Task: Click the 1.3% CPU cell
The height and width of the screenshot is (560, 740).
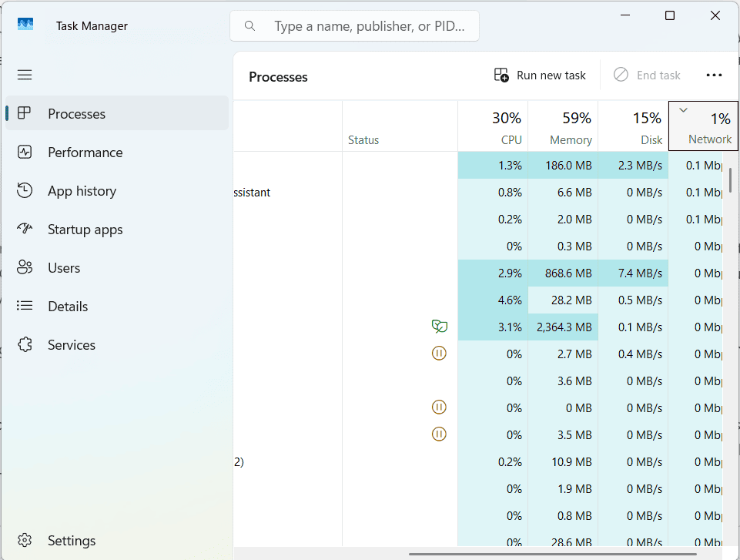Action: tap(493, 166)
